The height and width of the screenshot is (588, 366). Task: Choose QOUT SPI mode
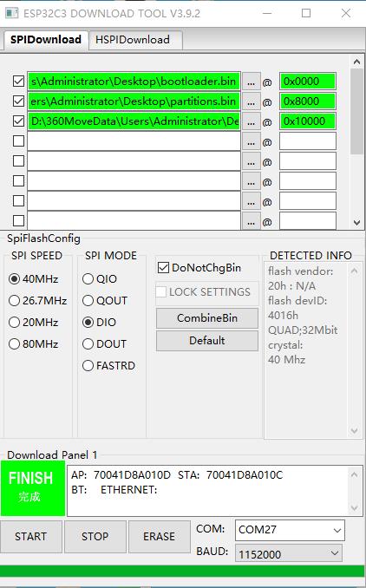[105, 301]
